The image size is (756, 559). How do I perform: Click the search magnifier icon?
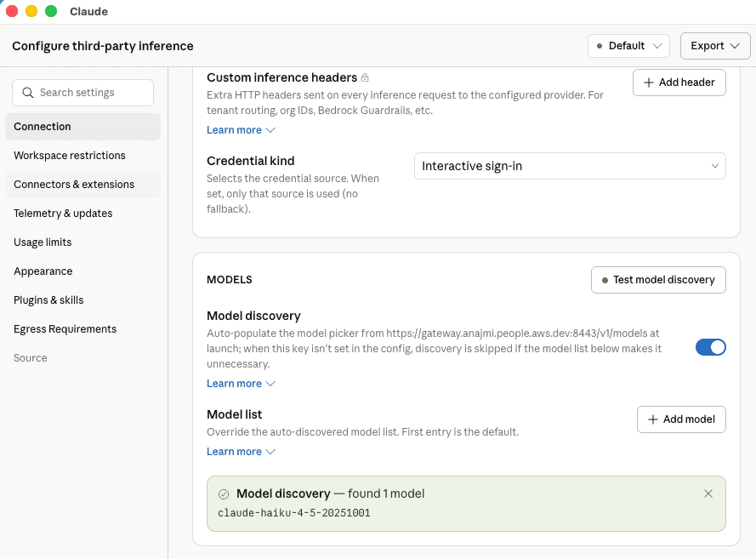pos(28,93)
